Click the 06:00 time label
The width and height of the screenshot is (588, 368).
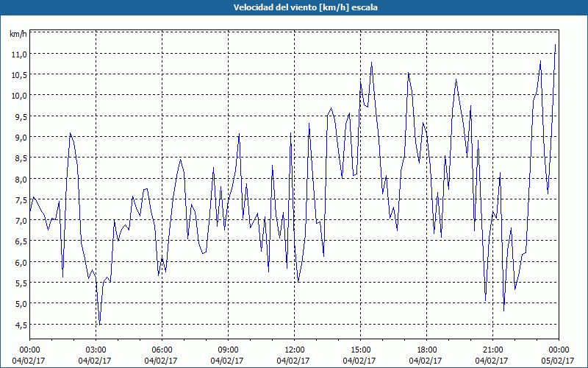[162, 350]
